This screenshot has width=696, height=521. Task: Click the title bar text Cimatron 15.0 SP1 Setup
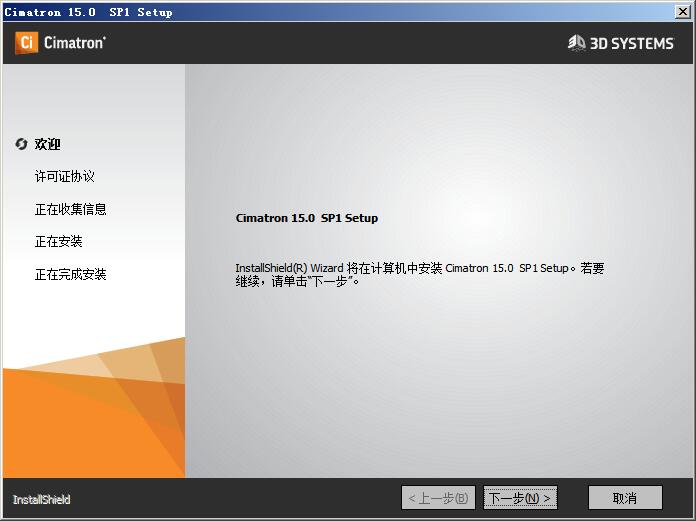[x=88, y=12]
